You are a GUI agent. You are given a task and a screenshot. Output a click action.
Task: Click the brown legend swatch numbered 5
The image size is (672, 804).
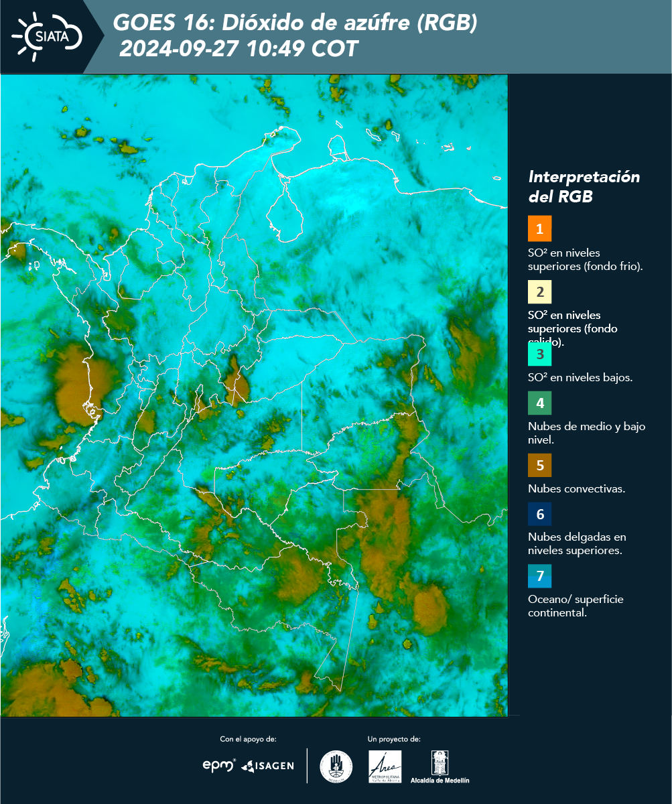pyautogui.click(x=539, y=464)
